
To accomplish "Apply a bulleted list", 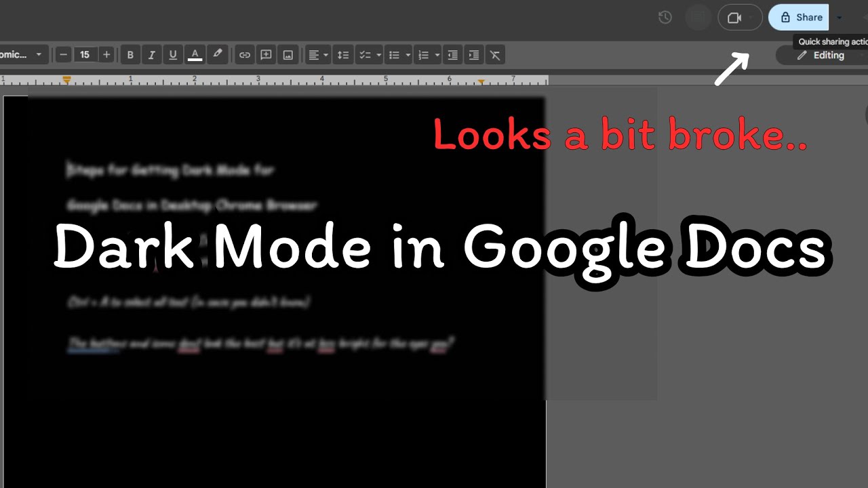I will 394,55.
